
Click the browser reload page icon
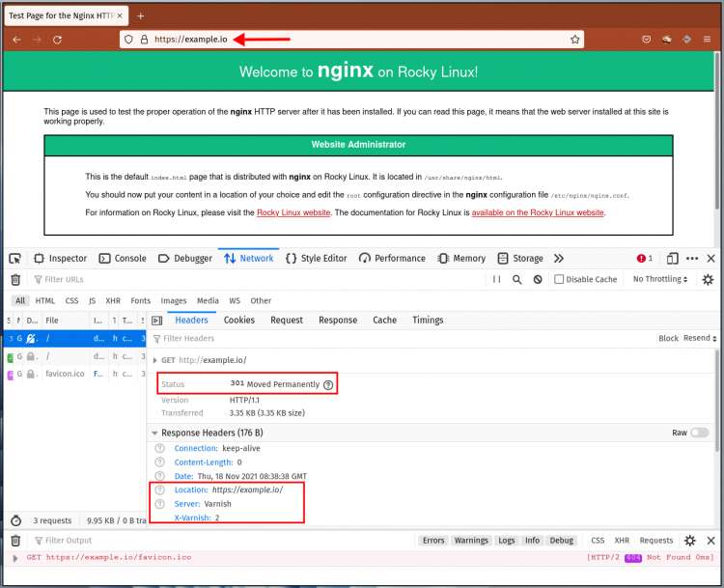tap(57, 40)
